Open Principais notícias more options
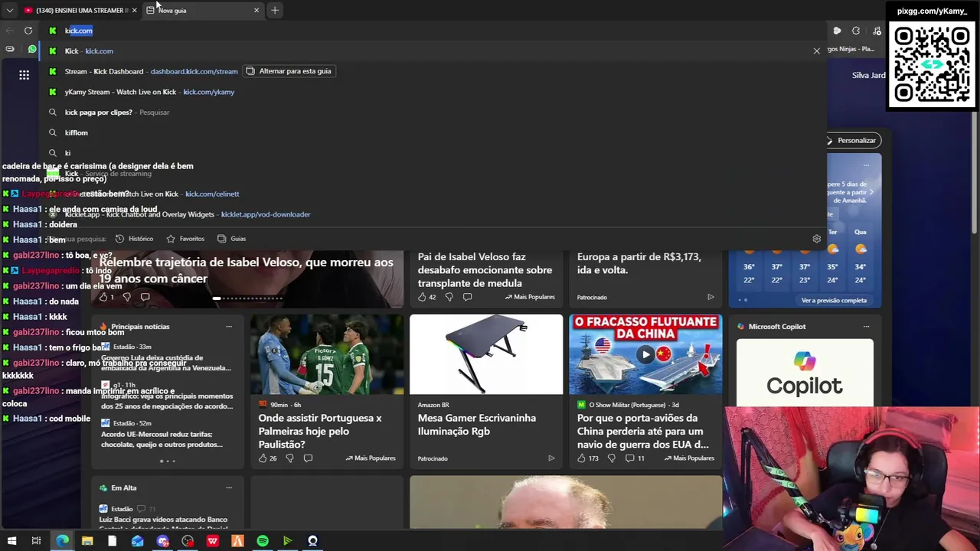 pos(228,327)
